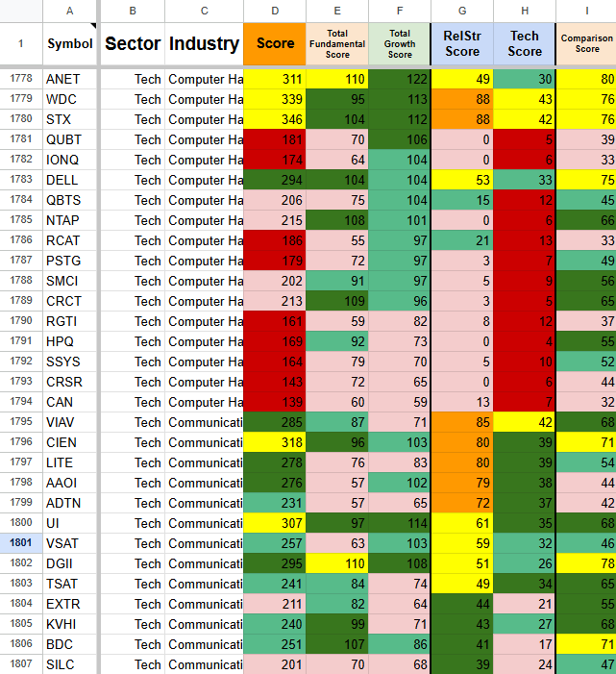Click the WDC symbol cell

click(x=69, y=99)
